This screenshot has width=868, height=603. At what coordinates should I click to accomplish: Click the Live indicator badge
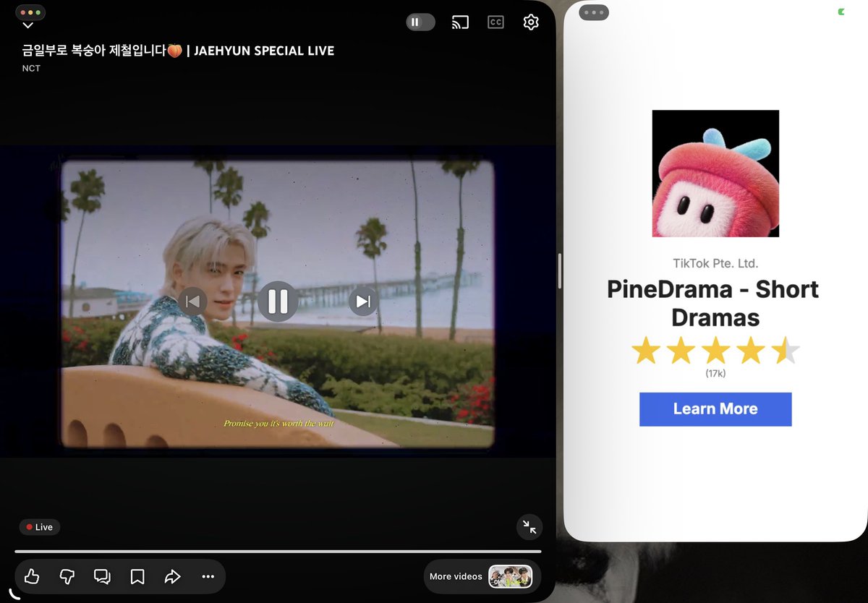[40, 527]
